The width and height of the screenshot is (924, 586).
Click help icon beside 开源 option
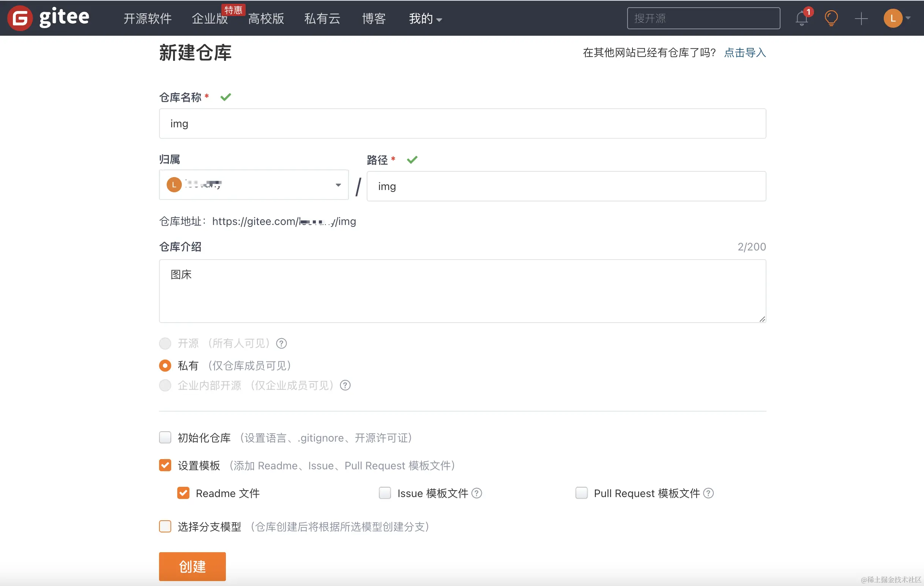(x=281, y=343)
